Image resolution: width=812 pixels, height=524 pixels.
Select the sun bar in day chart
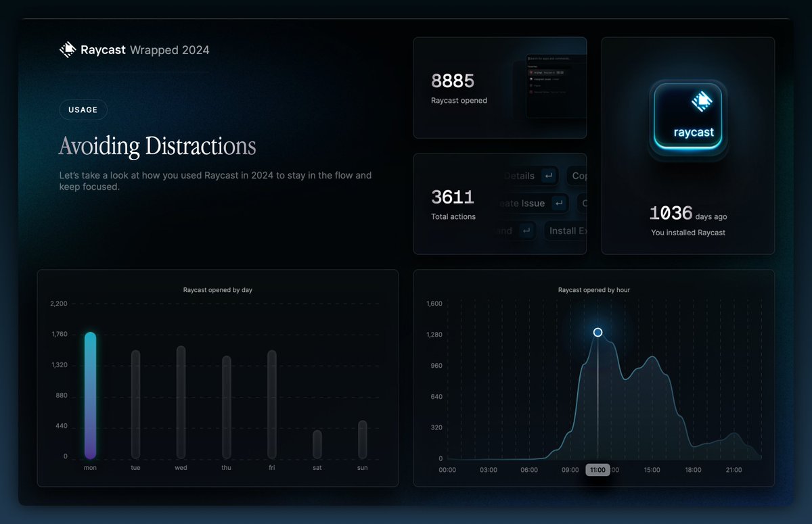tap(363, 439)
